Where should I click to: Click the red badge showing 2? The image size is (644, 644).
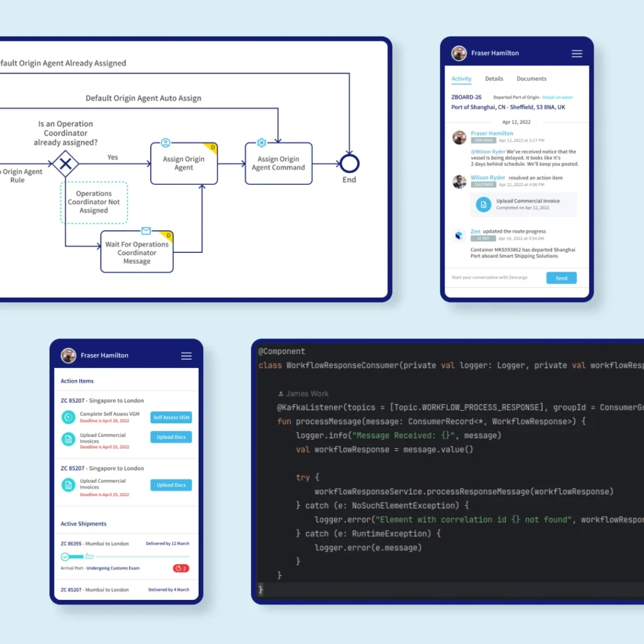coord(181,568)
